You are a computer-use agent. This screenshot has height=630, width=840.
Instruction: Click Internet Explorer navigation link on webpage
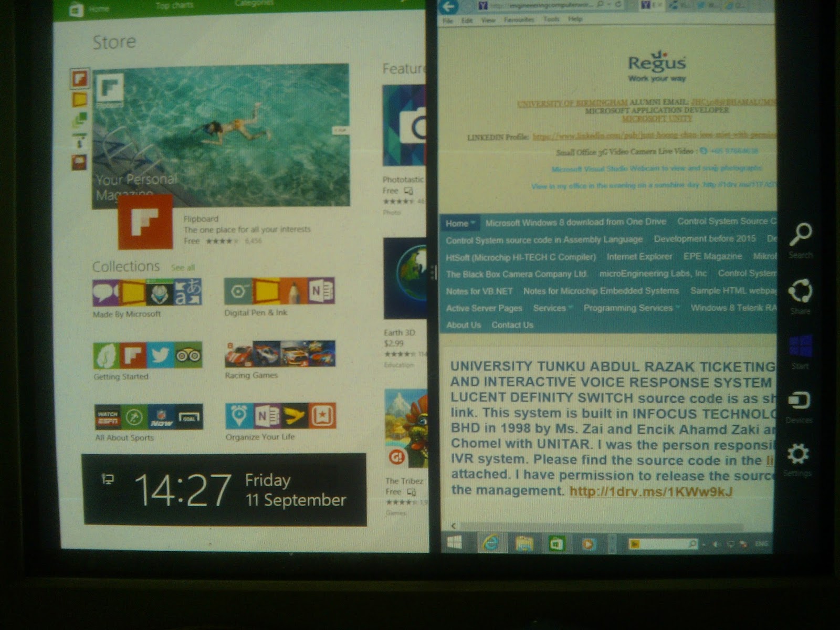639,256
